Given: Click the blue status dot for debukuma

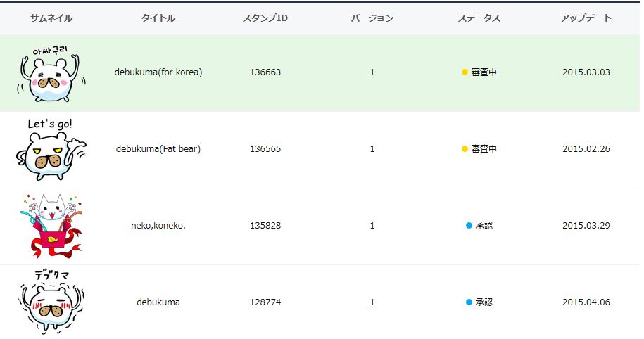Looking at the screenshot, I should 469,302.
